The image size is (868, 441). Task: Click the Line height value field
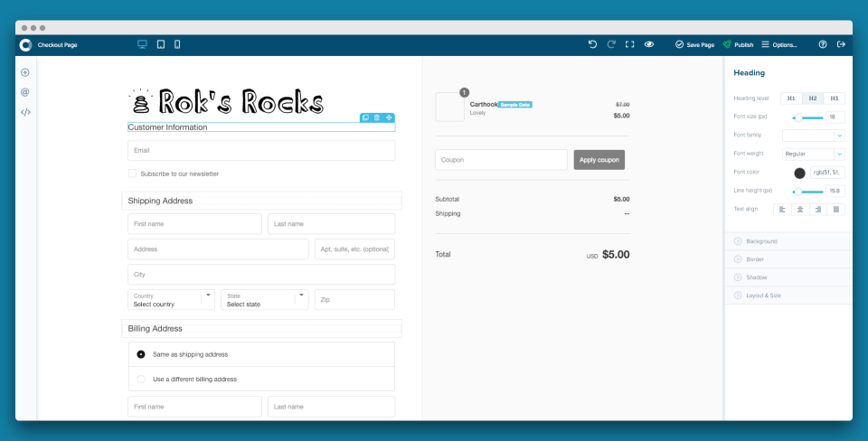[x=835, y=192]
